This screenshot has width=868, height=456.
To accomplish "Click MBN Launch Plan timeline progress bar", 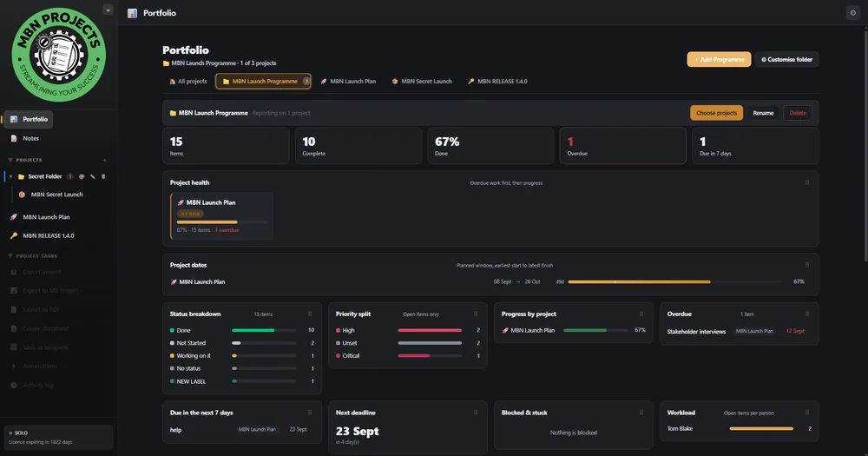I will pyautogui.click(x=674, y=282).
